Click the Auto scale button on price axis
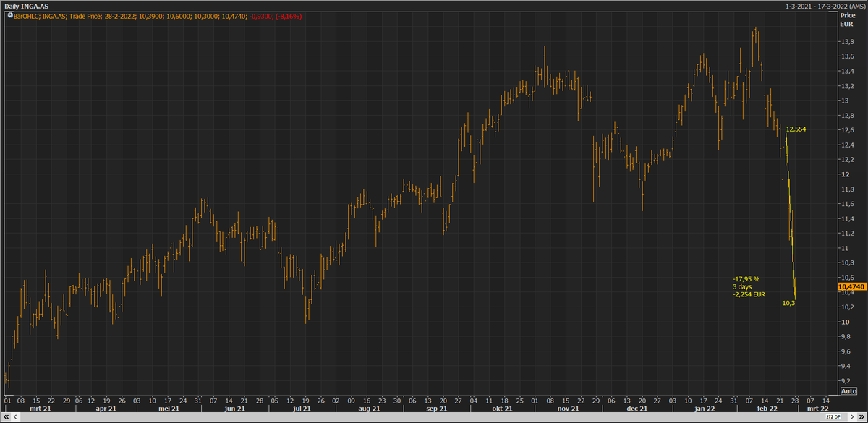868x423 pixels. pyautogui.click(x=848, y=391)
